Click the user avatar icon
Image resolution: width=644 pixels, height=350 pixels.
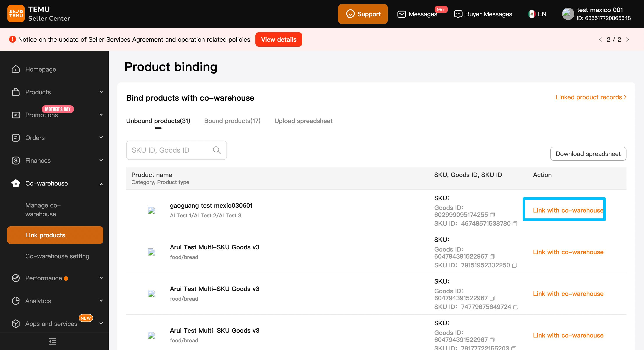tap(568, 14)
